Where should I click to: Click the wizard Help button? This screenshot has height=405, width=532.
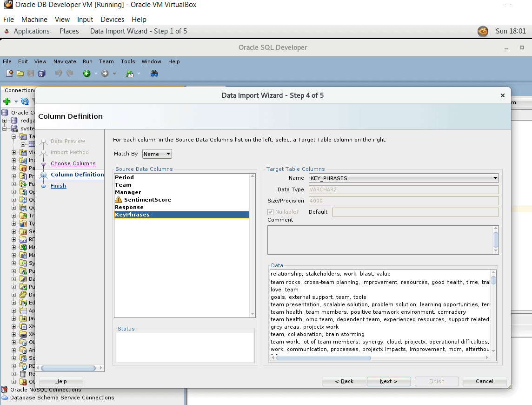[x=61, y=381]
